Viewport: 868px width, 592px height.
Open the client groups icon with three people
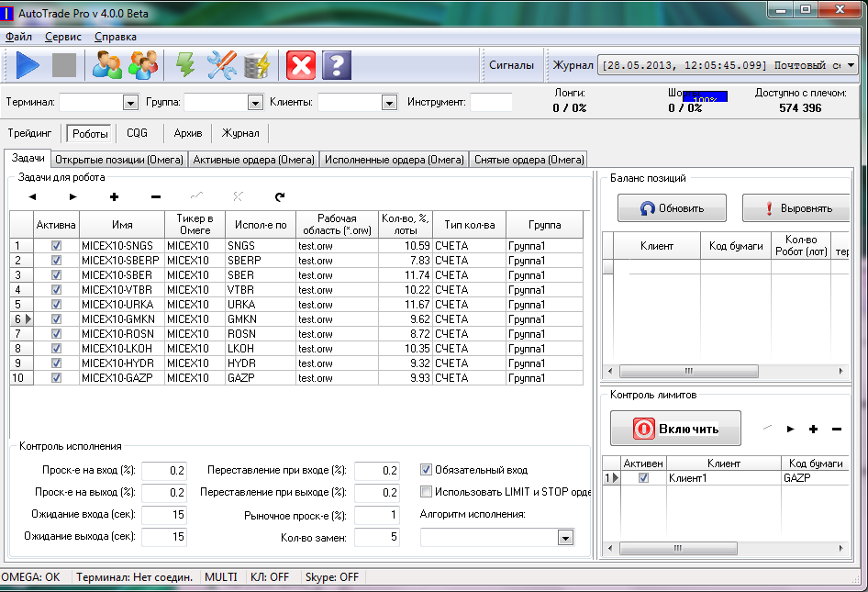[143, 65]
